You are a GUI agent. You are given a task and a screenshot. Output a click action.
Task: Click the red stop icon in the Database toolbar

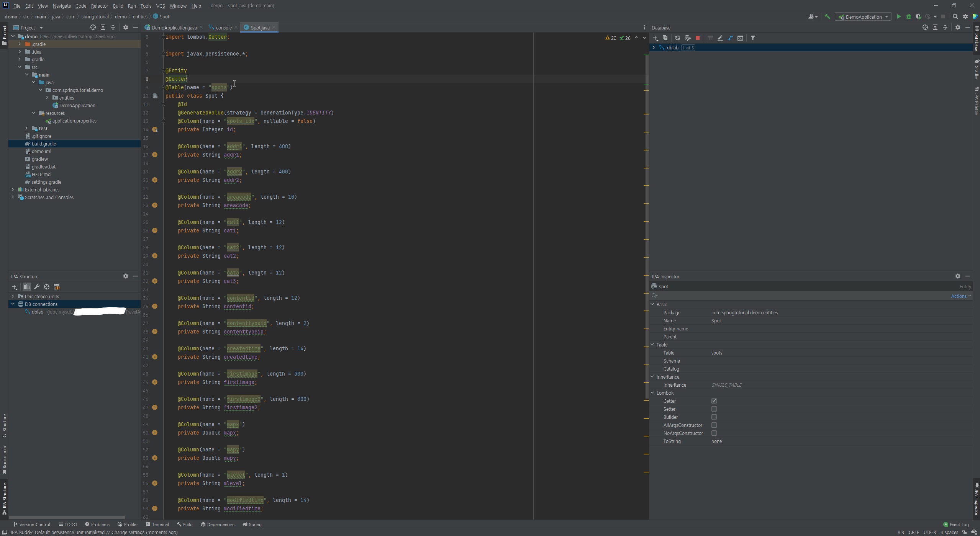tap(698, 38)
